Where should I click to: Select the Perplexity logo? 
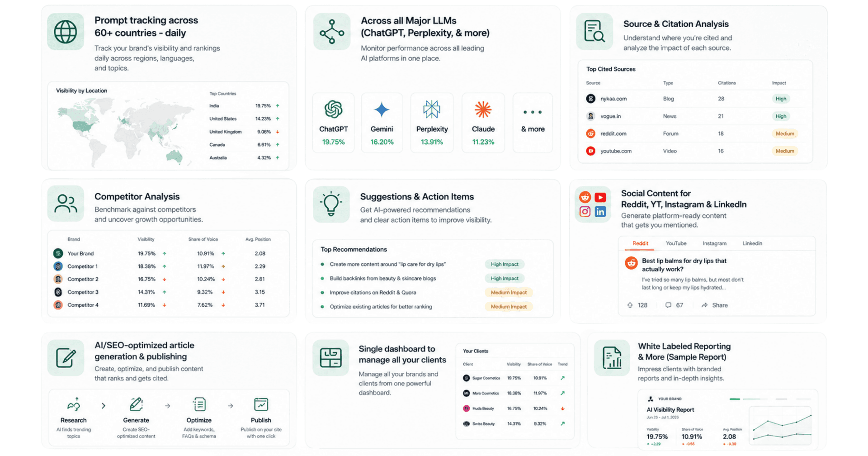(x=432, y=109)
